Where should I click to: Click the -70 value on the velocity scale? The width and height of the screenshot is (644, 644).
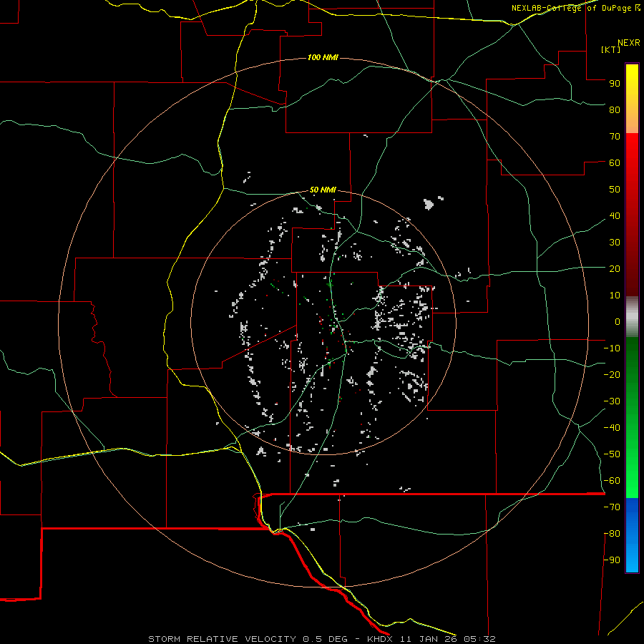click(612, 507)
